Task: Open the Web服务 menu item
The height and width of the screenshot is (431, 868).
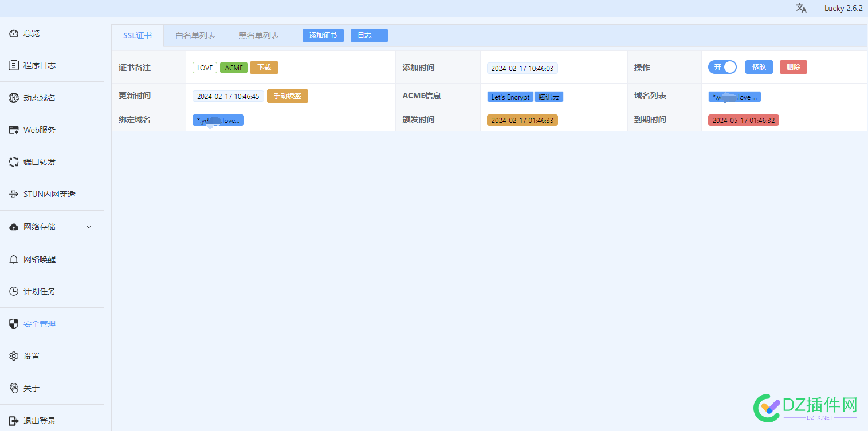Action: pos(52,130)
